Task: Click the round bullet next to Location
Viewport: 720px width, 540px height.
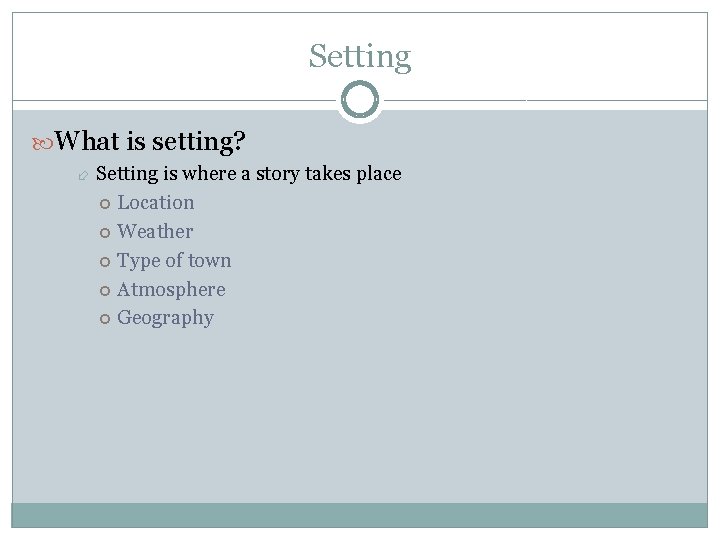Action: (x=106, y=203)
